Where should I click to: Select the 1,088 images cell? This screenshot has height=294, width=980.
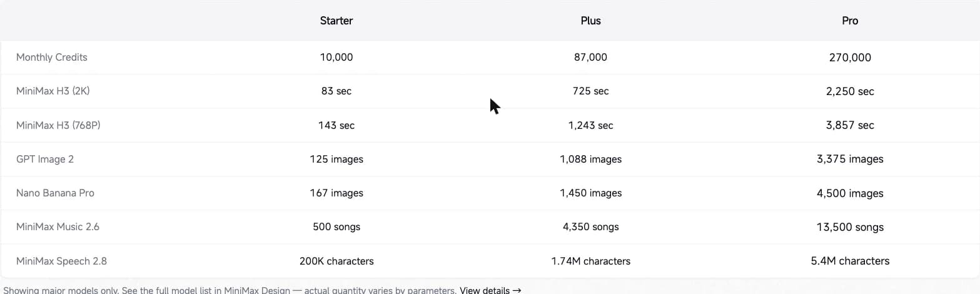coord(590,159)
